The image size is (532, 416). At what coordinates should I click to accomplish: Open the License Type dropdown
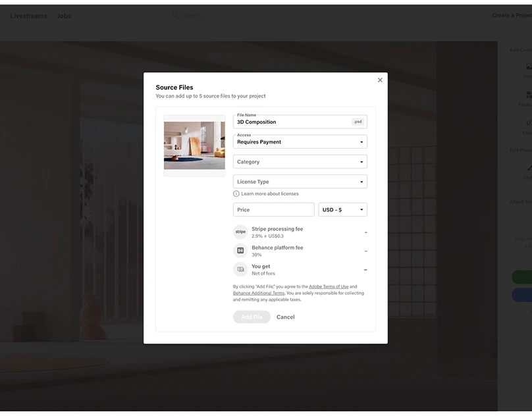[x=300, y=182]
